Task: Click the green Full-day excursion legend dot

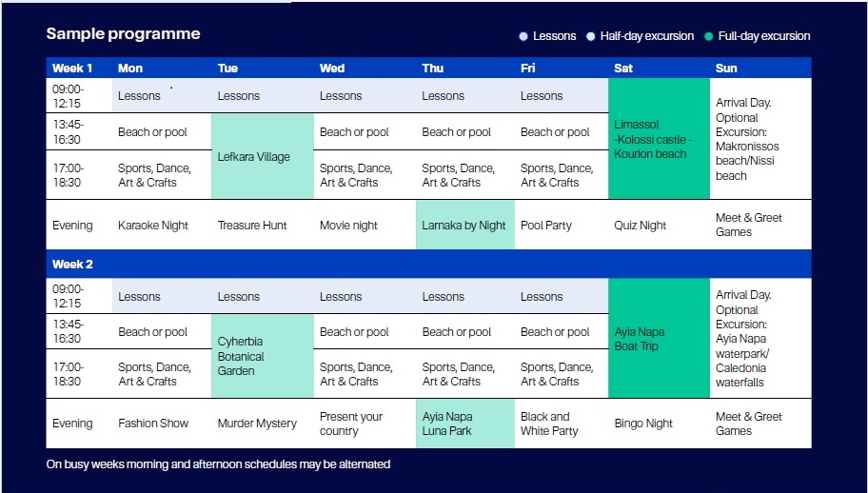Action: pos(708,36)
